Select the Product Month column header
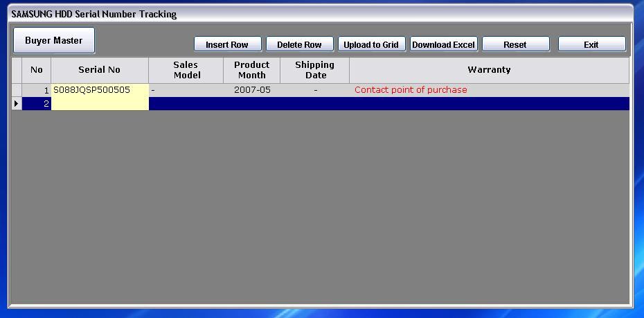644x318 pixels. [x=252, y=70]
